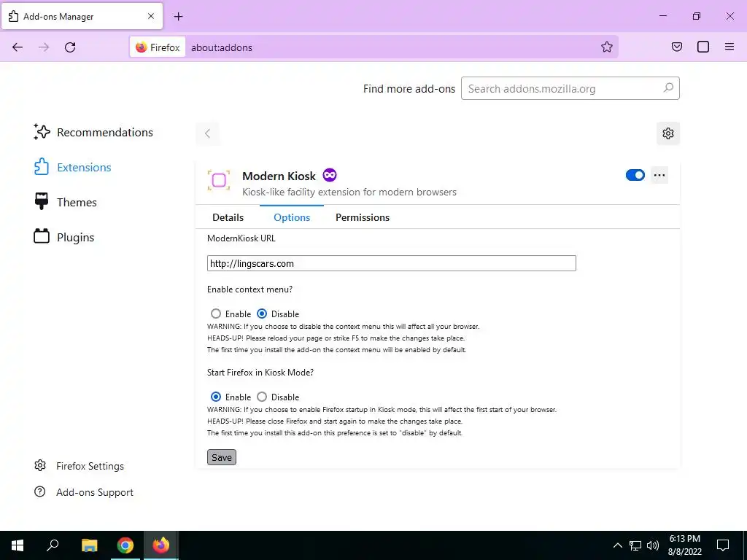Click the Firefox Settings gear icon
Viewport: 747px width, 560px height.
(40, 465)
